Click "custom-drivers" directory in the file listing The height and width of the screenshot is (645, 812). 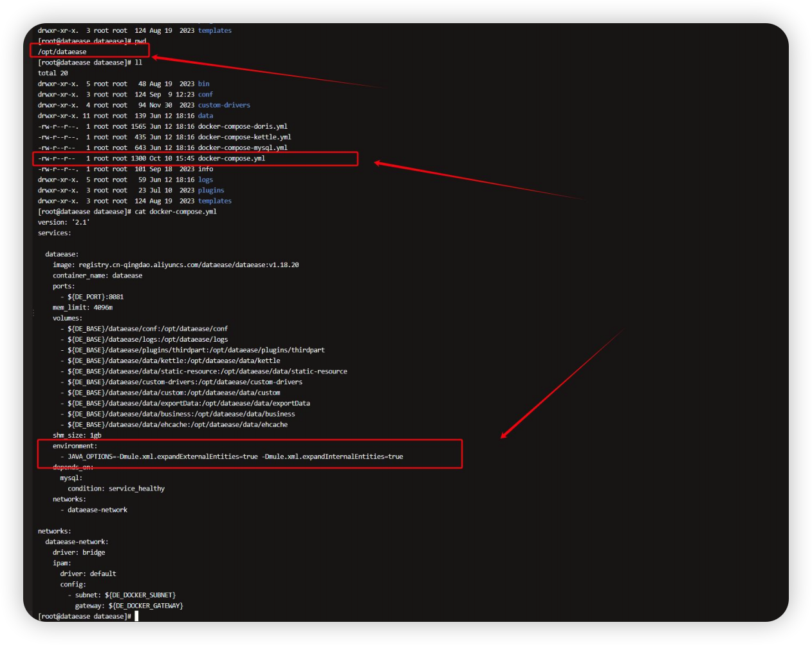[224, 105]
